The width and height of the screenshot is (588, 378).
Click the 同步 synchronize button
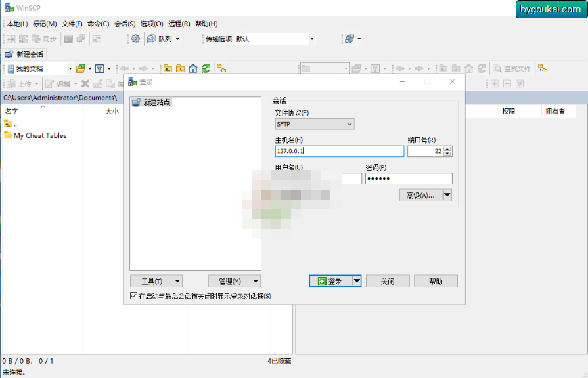pos(44,39)
